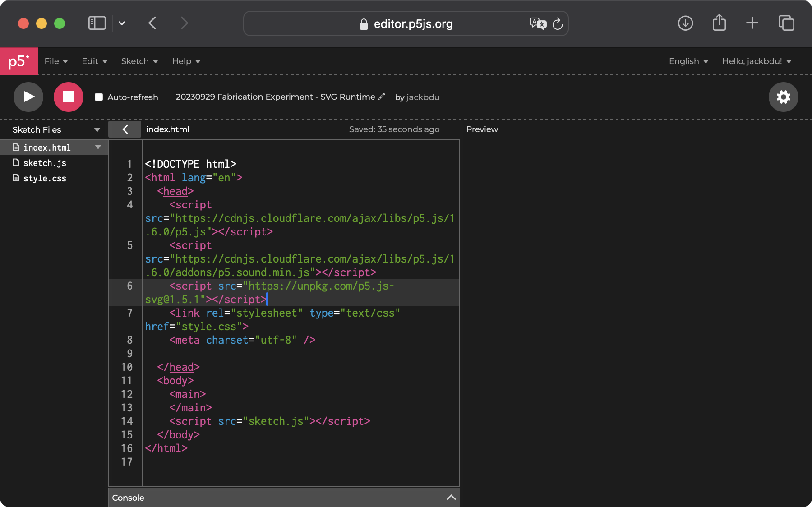Image resolution: width=812 pixels, height=507 pixels.
Task: Click the Safari share icon
Action: [x=719, y=23]
